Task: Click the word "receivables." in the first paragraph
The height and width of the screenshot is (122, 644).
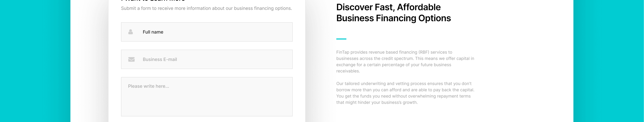Action: (x=348, y=71)
